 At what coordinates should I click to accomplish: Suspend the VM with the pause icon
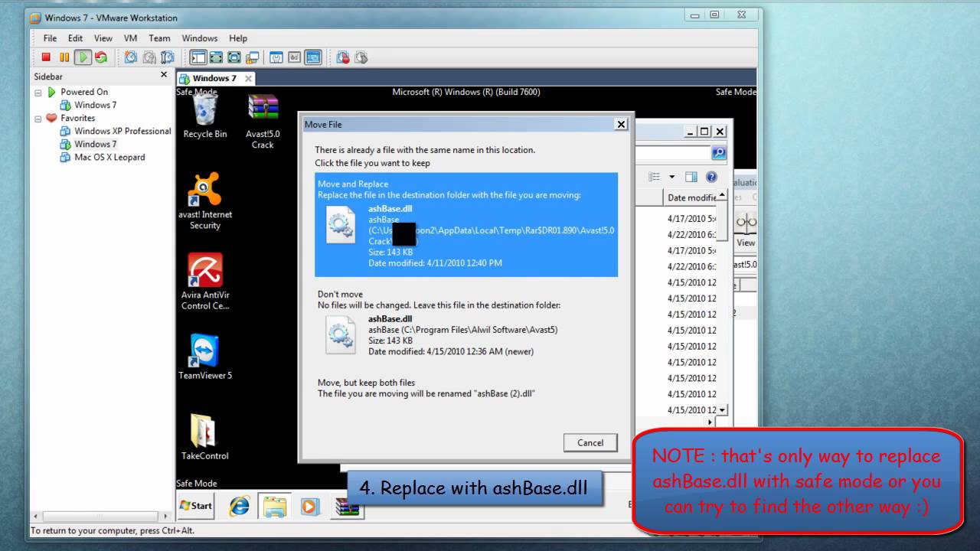tap(64, 57)
